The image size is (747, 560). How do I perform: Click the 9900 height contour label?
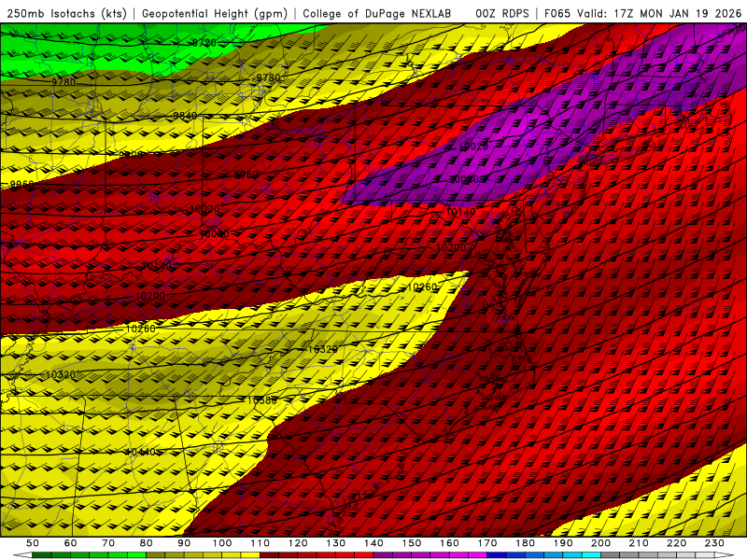pyautogui.click(x=131, y=155)
